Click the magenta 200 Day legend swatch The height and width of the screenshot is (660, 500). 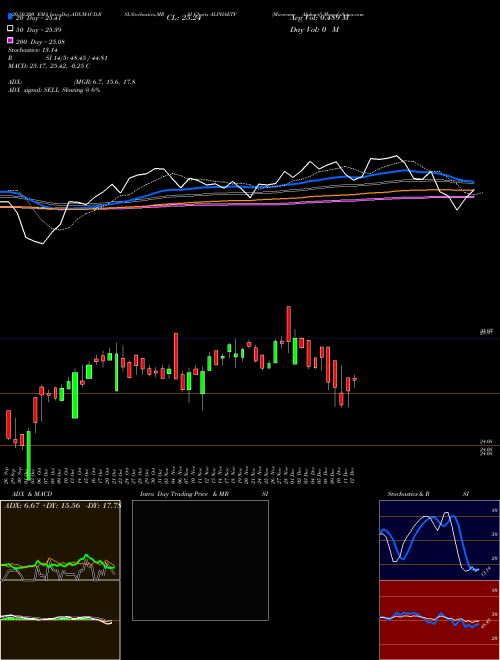click(x=10, y=40)
